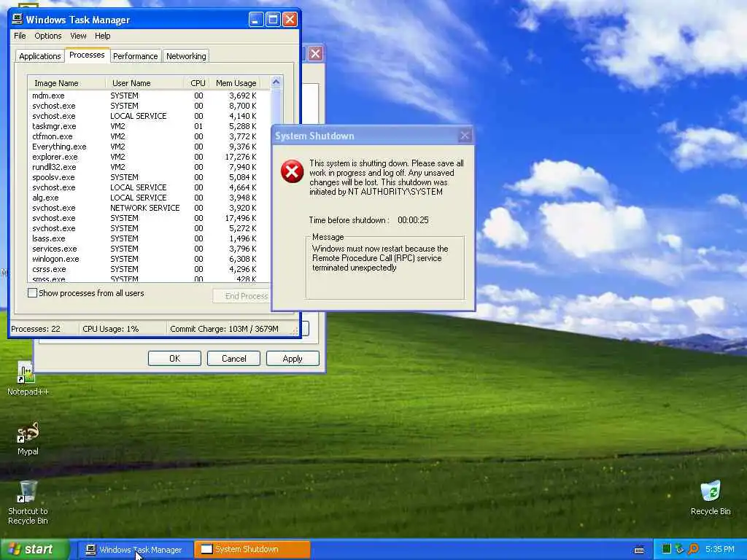Click Cancel in the background dialog
747x560 pixels.
pyautogui.click(x=233, y=359)
